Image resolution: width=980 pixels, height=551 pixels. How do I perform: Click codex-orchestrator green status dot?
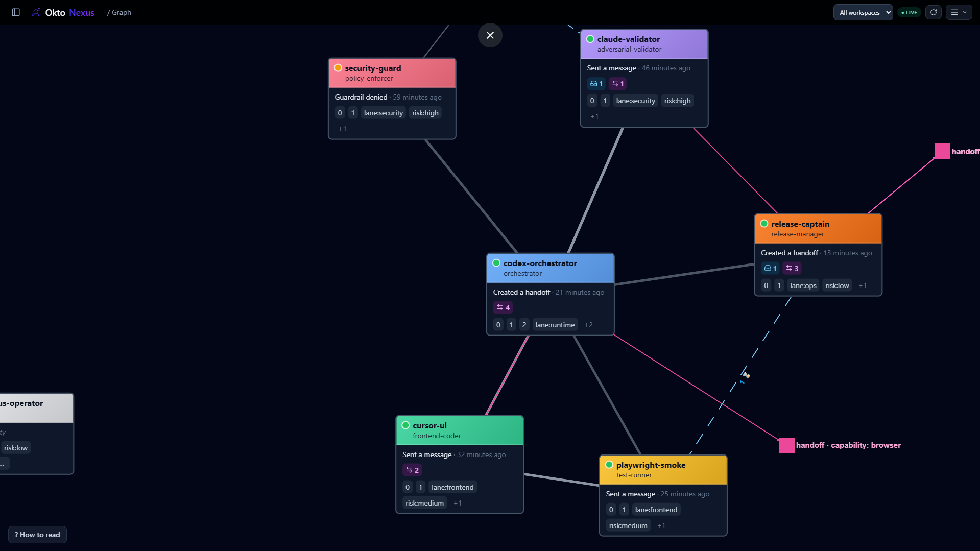click(x=496, y=263)
